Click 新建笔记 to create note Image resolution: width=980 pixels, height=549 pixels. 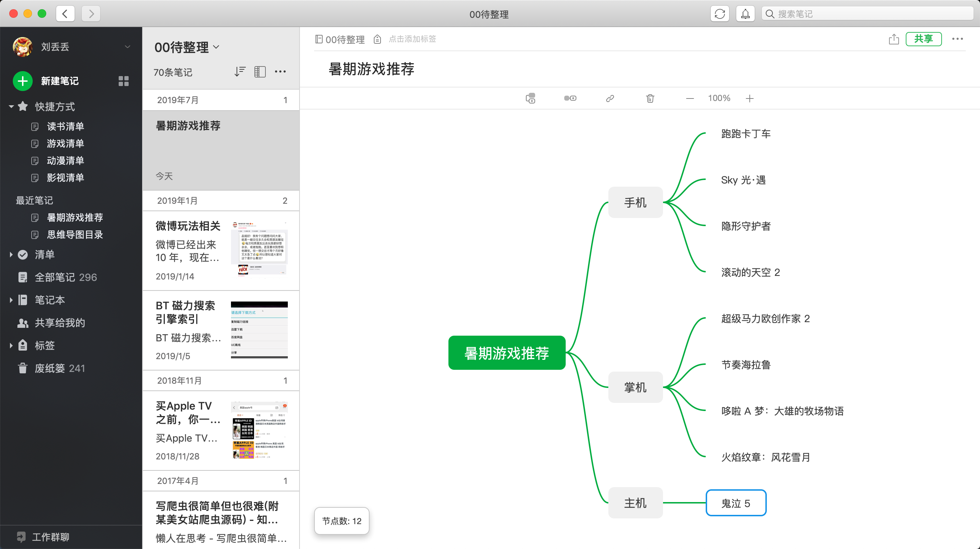coord(59,81)
